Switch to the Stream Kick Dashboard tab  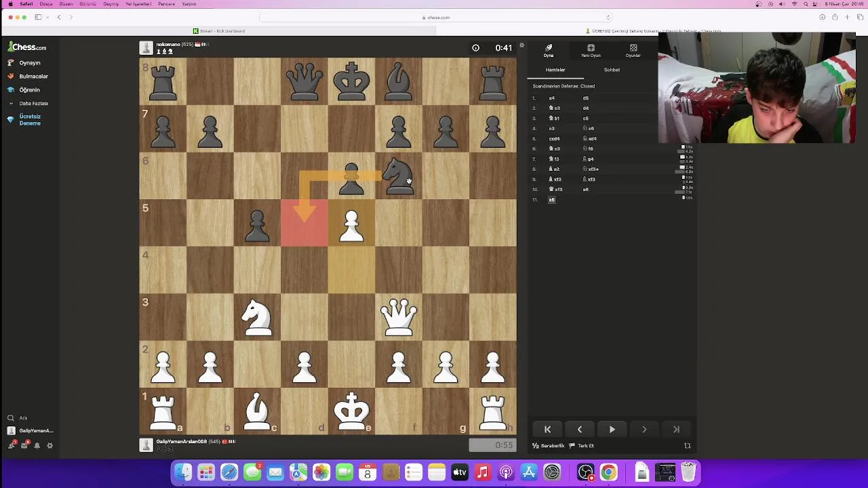[x=219, y=31]
